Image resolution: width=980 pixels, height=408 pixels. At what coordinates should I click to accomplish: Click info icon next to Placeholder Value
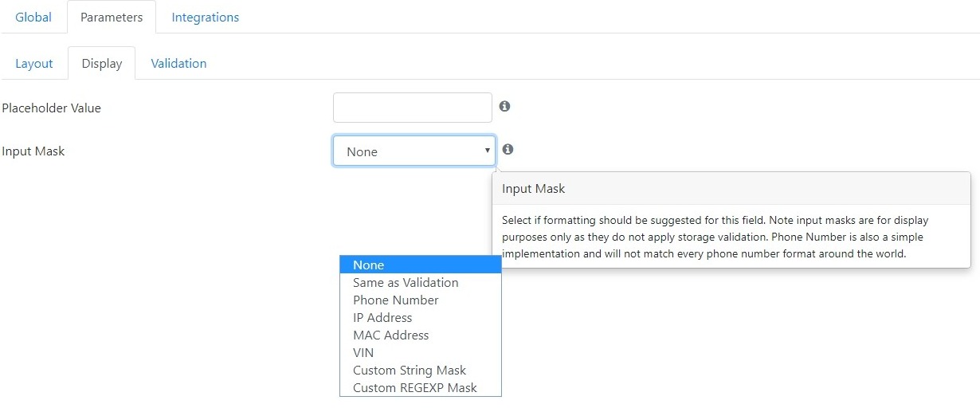pos(504,106)
